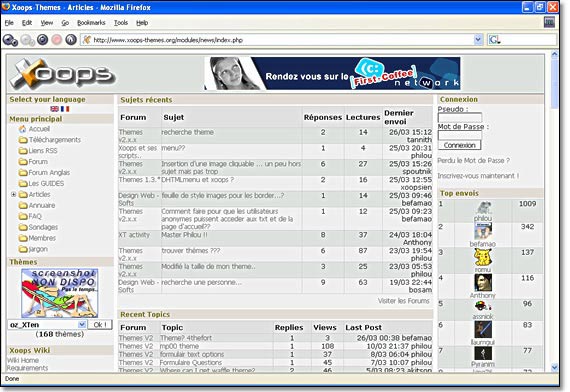This screenshot has width=570, height=392.
Task: Click laurngui's avatar in Top envois
Action: pyautogui.click(x=483, y=330)
